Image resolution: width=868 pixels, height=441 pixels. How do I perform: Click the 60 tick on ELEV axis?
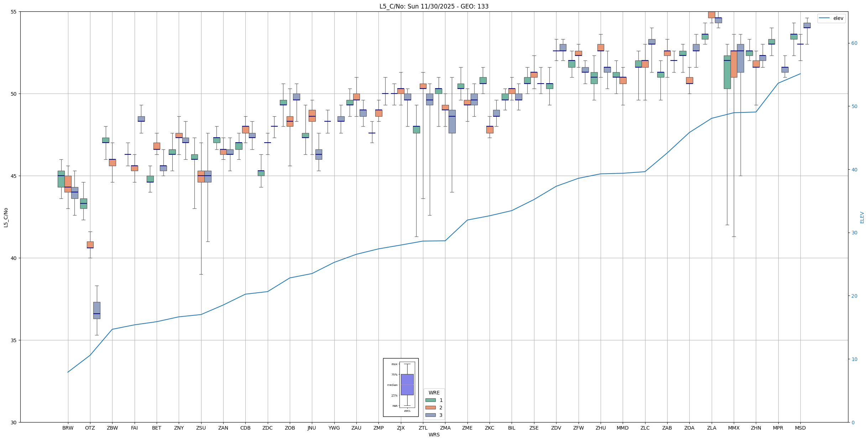854,43
